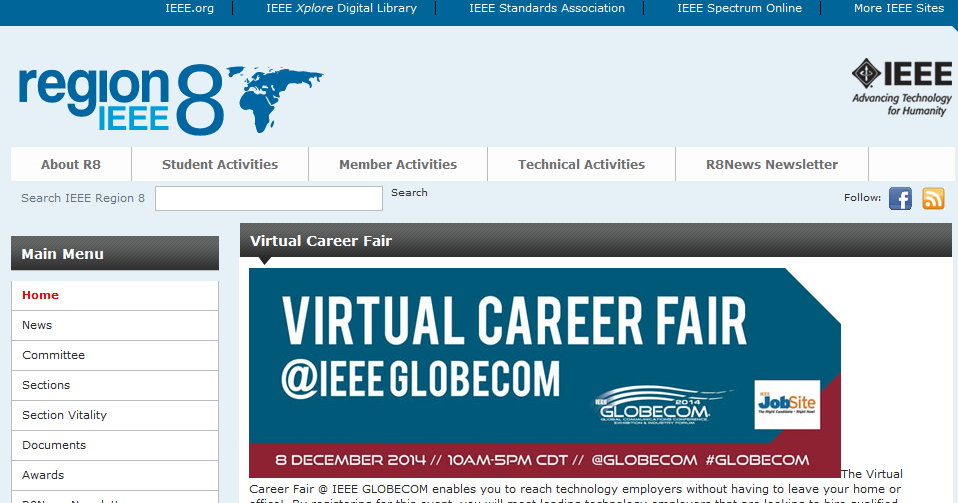The height and width of the screenshot is (503, 958).
Task: Click the Main Menu header
Action: [x=115, y=253]
